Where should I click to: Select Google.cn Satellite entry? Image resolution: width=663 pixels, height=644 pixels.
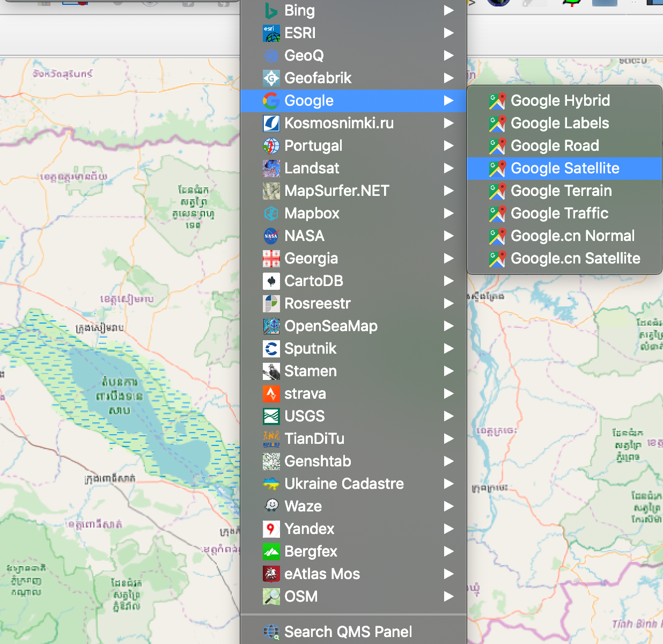[564, 259]
